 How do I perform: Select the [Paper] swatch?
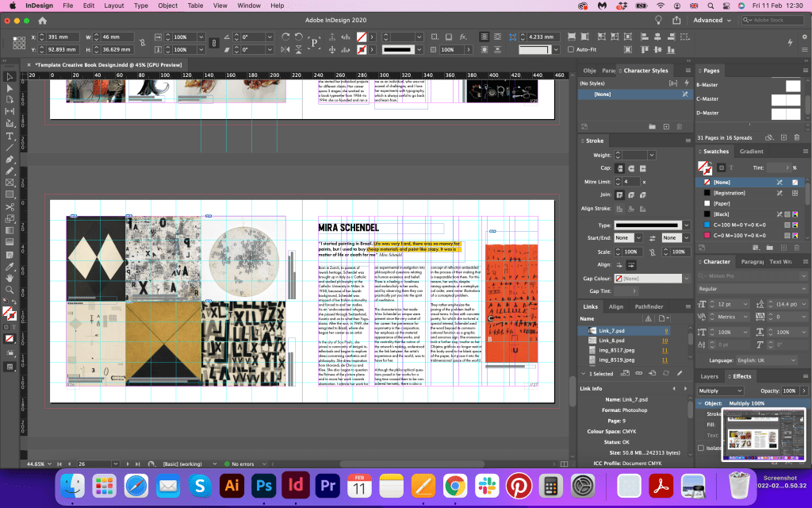tap(721, 203)
